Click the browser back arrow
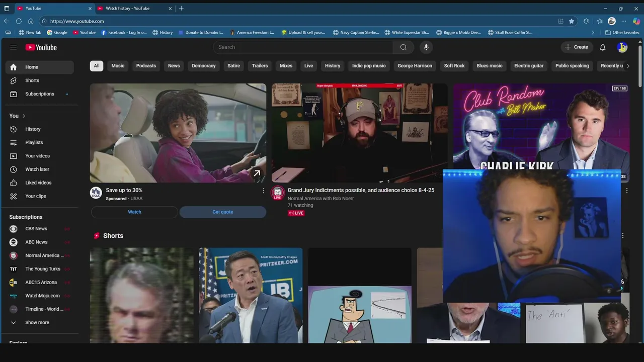 pos(7,21)
